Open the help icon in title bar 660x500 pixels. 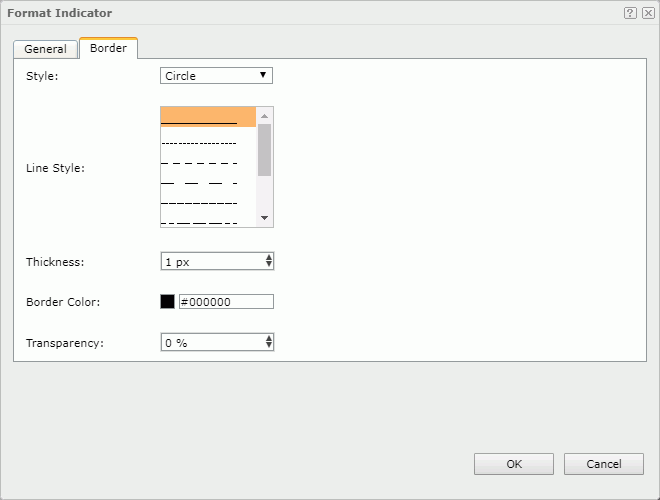[630, 13]
